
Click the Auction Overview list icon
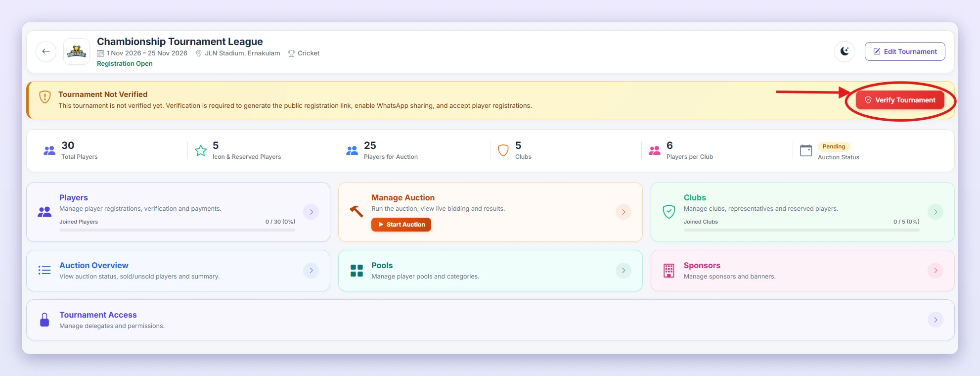point(45,270)
